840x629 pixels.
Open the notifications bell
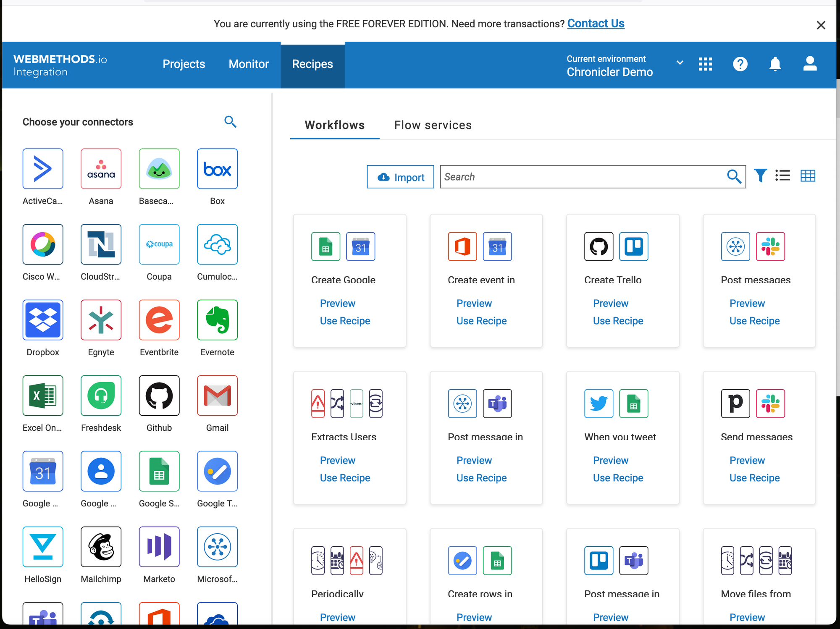(775, 64)
